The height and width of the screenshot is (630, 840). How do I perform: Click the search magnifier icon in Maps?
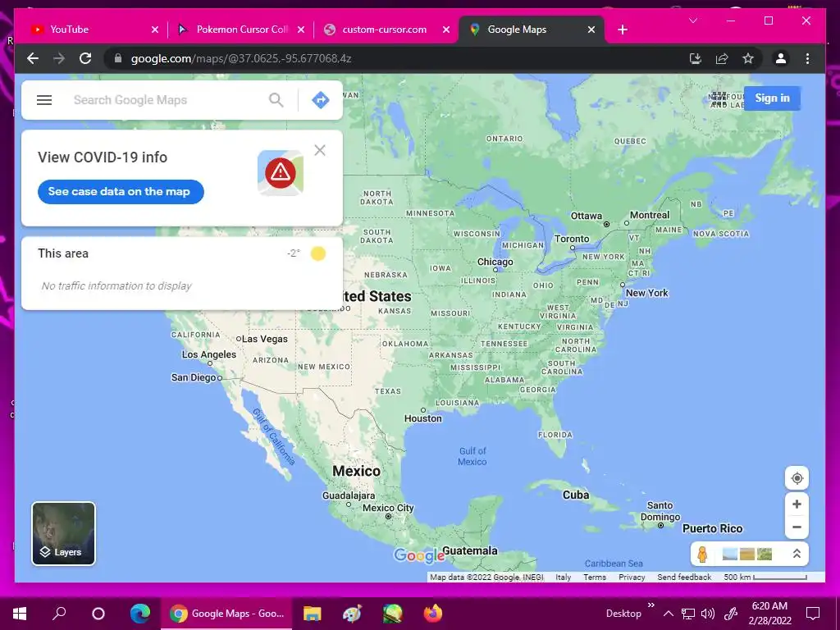click(276, 100)
